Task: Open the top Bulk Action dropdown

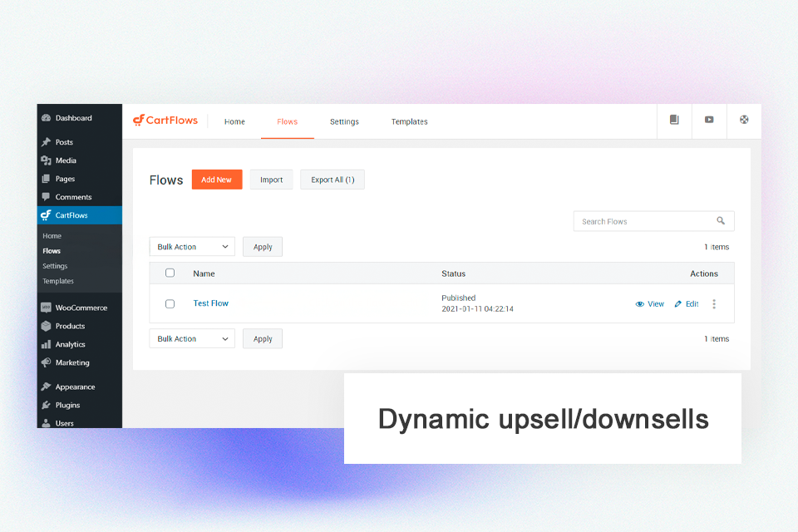Action: [192, 246]
